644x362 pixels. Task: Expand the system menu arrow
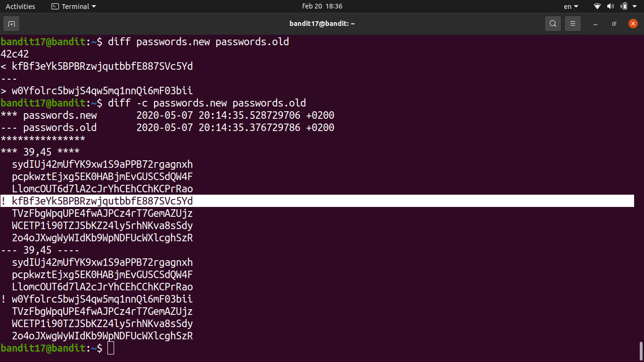(636, 7)
